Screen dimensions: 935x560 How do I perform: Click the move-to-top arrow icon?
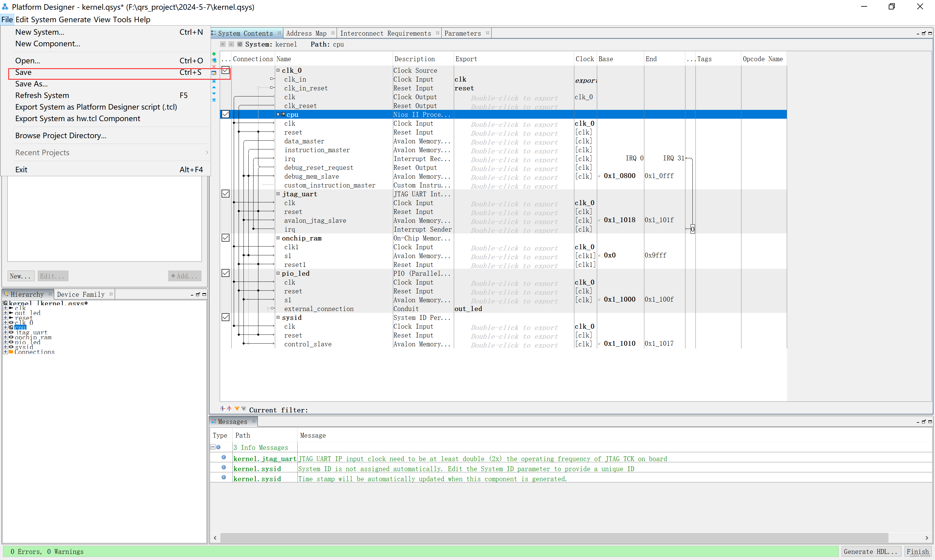point(214,81)
